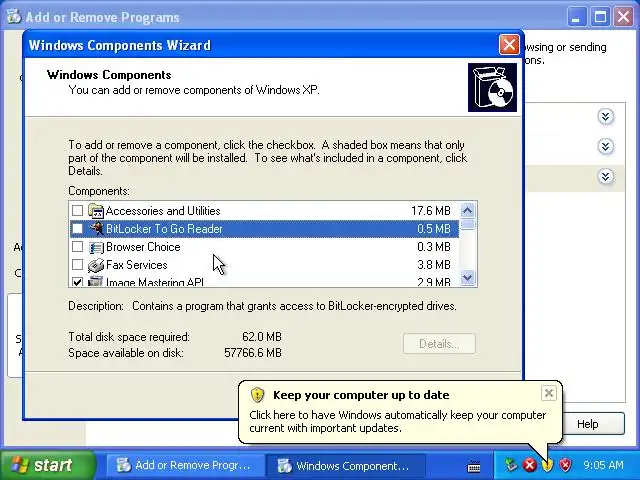Uncheck the Image Mastering API checkbox
The height and width of the screenshot is (480, 640).
coord(77,282)
